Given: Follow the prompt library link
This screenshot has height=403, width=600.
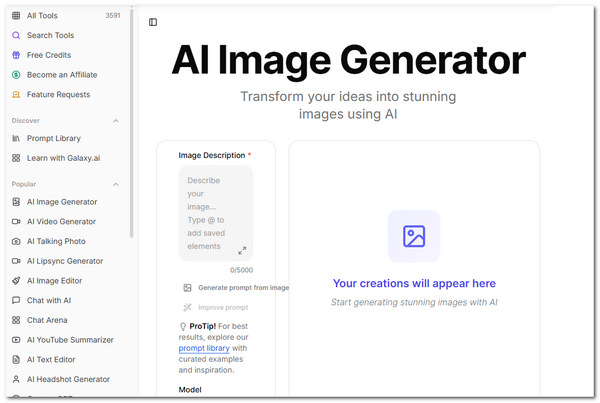Looking at the screenshot, I should 206,348.
